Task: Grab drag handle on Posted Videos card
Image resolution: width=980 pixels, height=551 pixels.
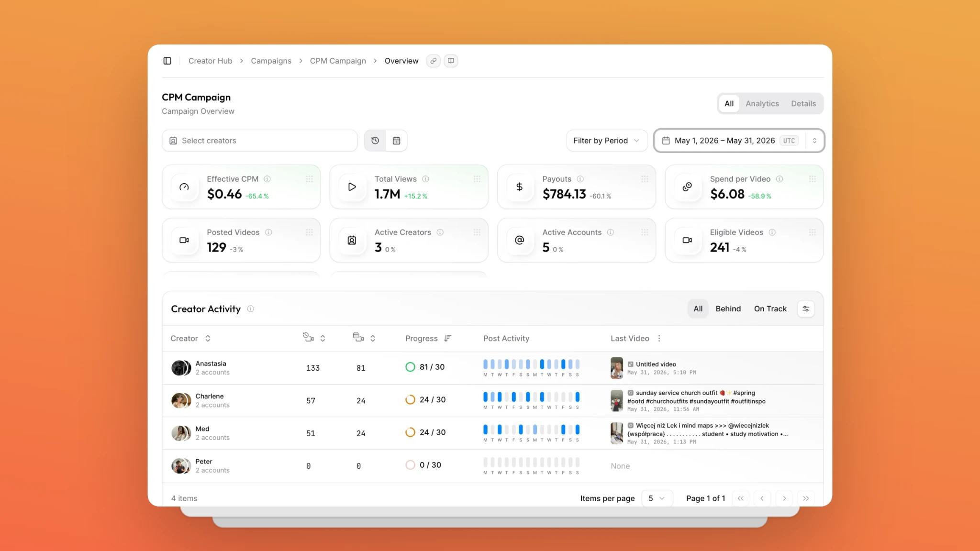Action: [x=310, y=232]
